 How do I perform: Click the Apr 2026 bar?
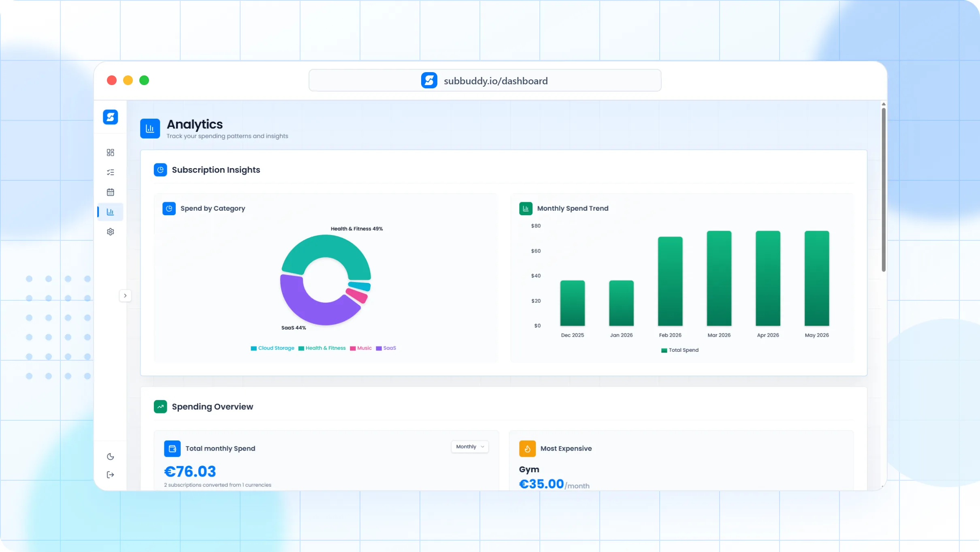768,278
